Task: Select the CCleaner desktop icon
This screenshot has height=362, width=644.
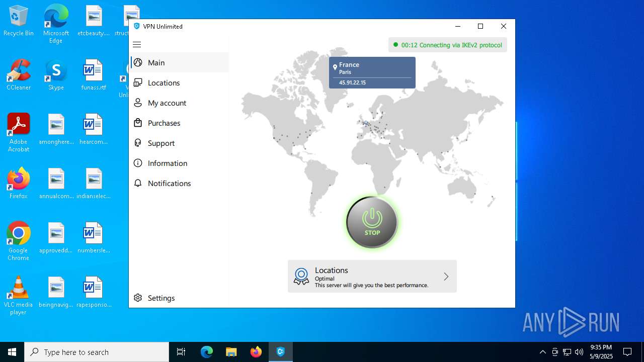Action: [x=19, y=75]
